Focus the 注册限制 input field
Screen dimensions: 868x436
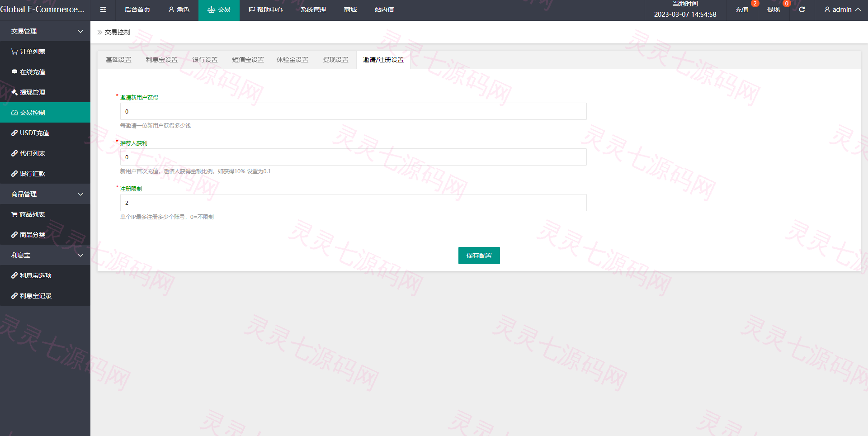coord(354,203)
